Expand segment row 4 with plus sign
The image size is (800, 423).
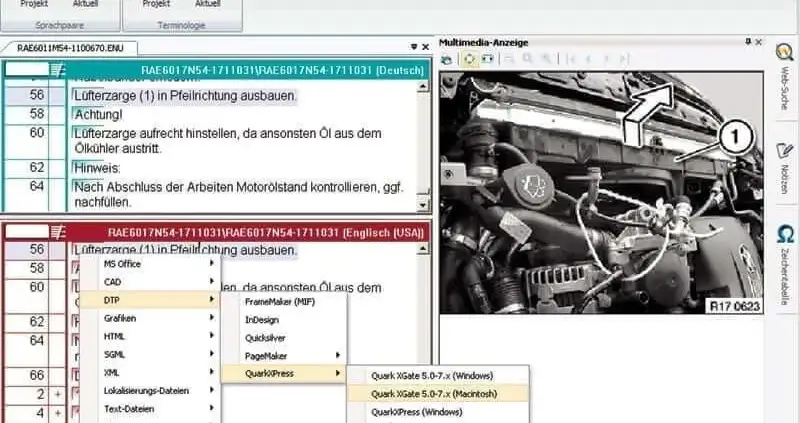pyautogui.click(x=58, y=412)
